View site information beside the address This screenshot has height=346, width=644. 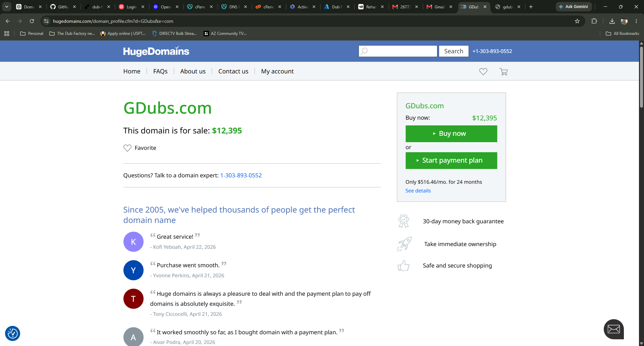[x=46, y=21]
